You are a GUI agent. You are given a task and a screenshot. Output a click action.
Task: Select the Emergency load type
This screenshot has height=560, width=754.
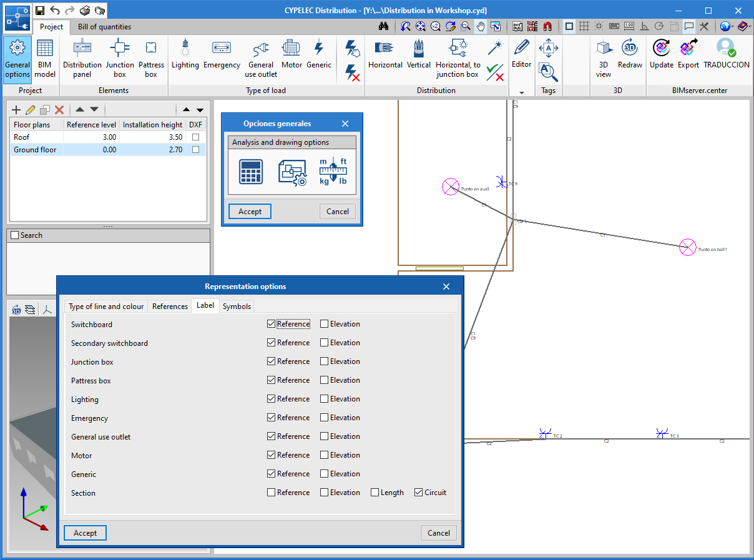click(222, 54)
